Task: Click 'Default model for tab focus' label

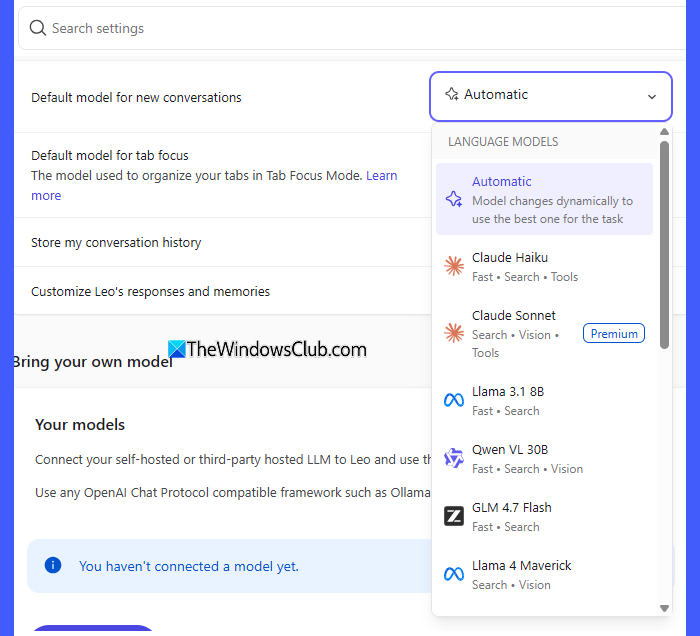Action: click(110, 155)
